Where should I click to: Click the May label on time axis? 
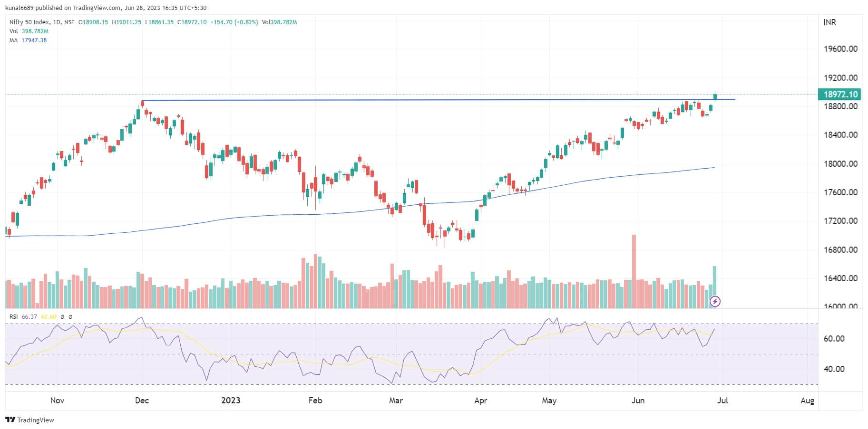coord(549,400)
